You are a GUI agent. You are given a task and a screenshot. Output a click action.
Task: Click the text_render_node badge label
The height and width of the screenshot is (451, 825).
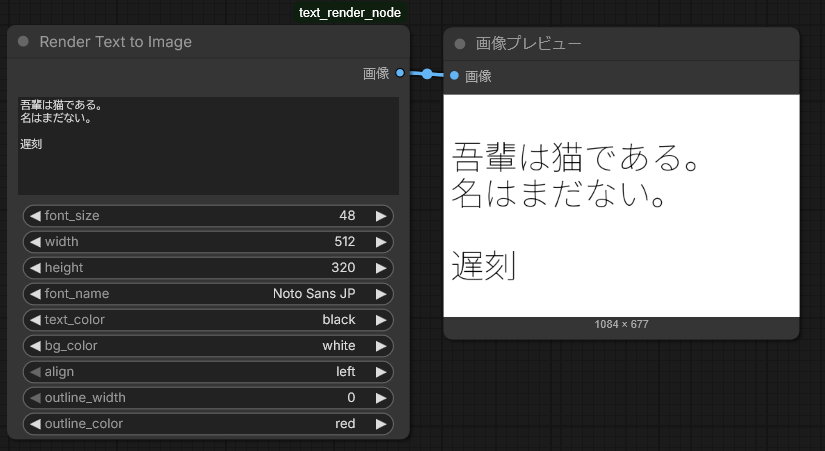click(x=350, y=13)
